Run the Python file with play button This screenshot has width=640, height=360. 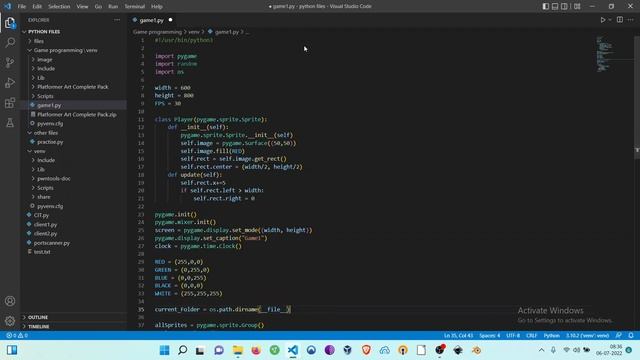point(602,20)
